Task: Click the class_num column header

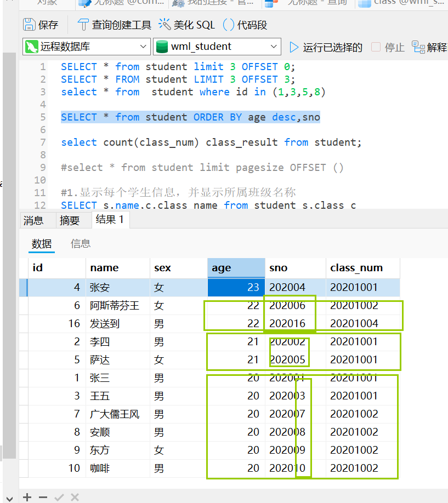Action: pyautogui.click(x=363, y=268)
